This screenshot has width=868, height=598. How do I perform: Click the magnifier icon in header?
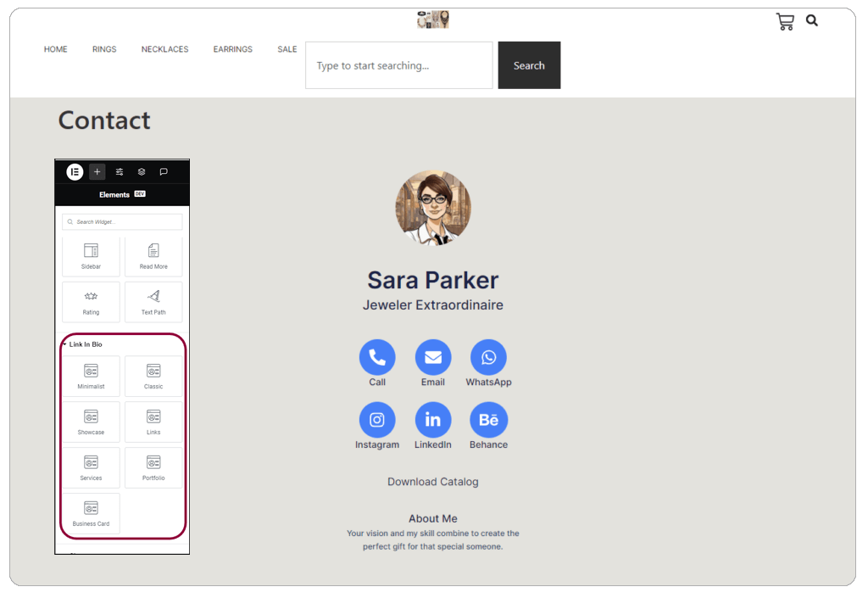[x=812, y=21]
